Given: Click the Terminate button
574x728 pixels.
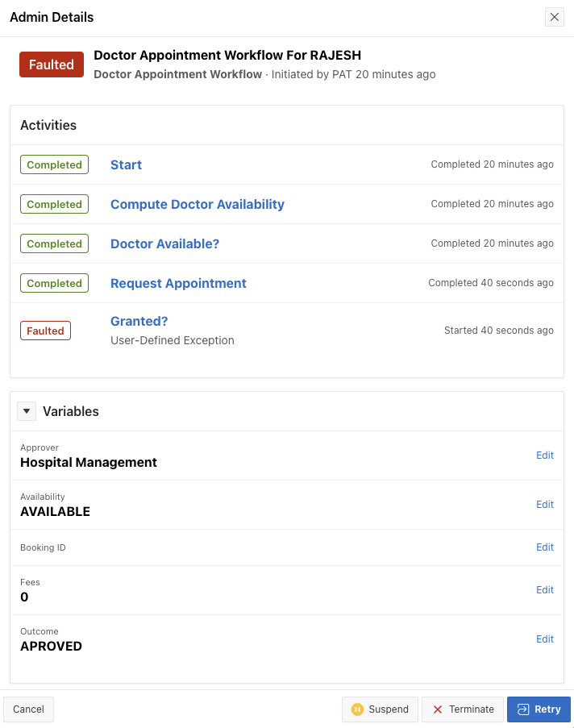Looking at the screenshot, I should pyautogui.click(x=463, y=709).
